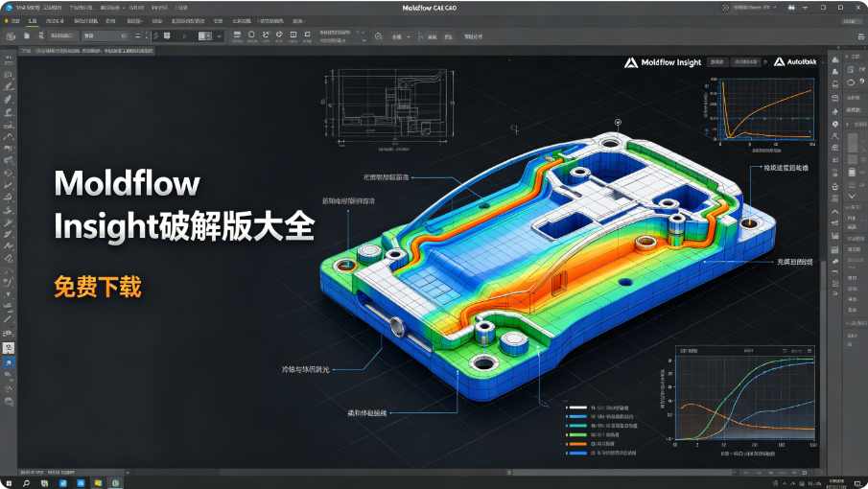
Task: Open the user account icon in title bar
Action: (x=725, y=8)
